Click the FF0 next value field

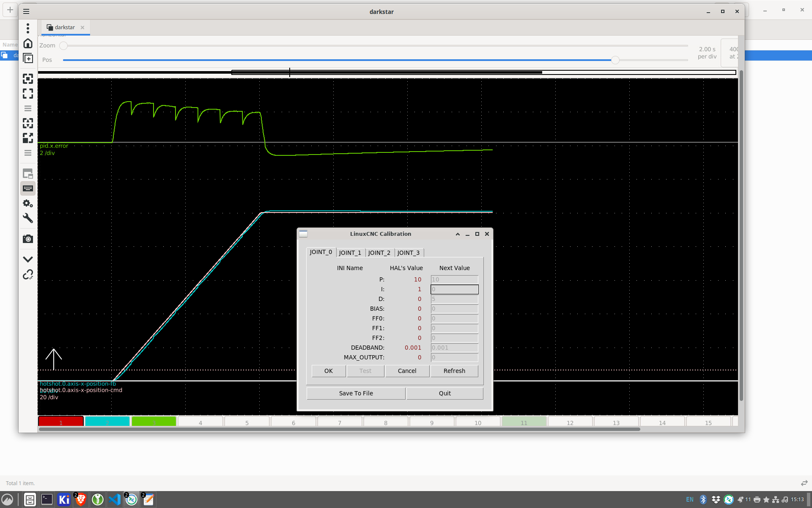[x=455, y=318]
